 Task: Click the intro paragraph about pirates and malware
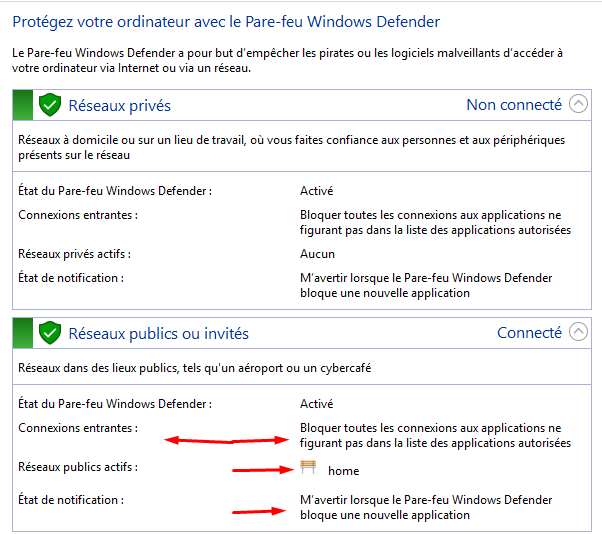287,60
